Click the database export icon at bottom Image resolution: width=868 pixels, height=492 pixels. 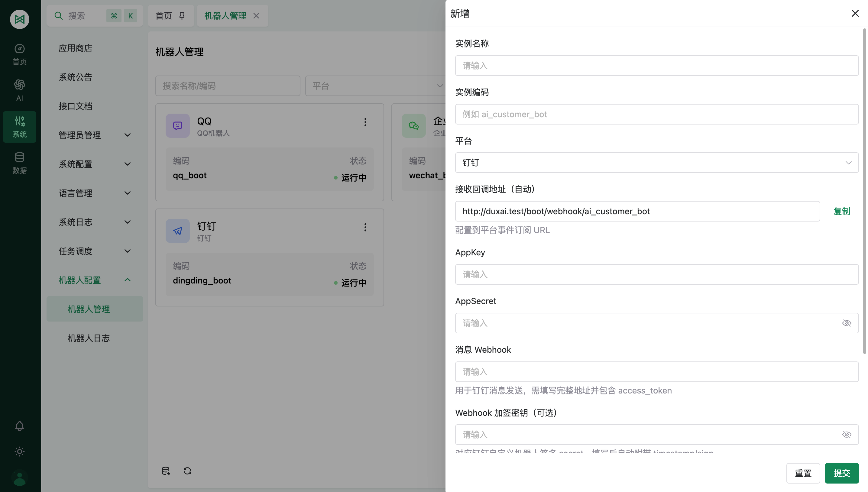click(x=166, y=471)
